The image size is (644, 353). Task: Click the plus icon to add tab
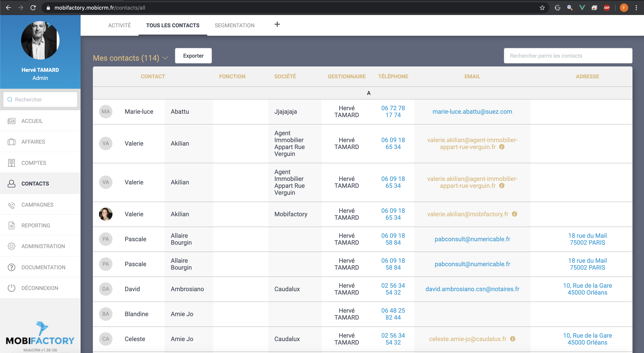tap(277, 25)
